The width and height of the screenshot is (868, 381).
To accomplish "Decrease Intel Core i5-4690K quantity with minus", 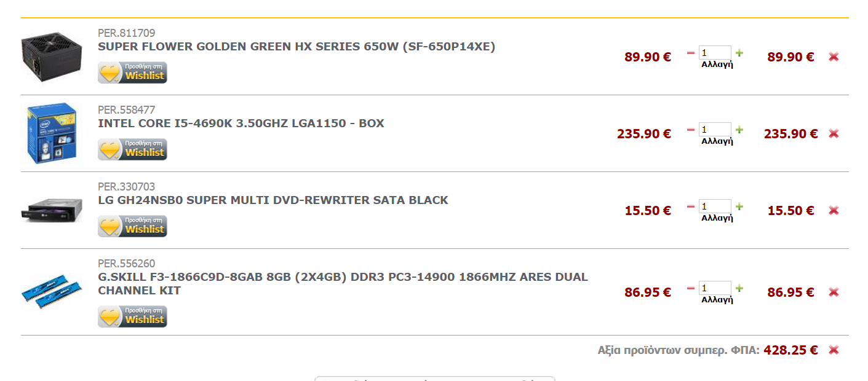I will 691,130.
